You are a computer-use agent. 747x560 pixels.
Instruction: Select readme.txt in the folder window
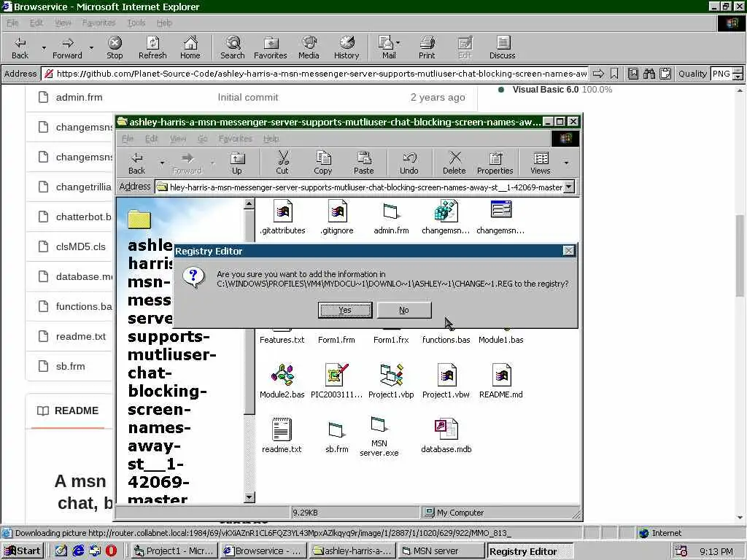[x=282, y=436]
